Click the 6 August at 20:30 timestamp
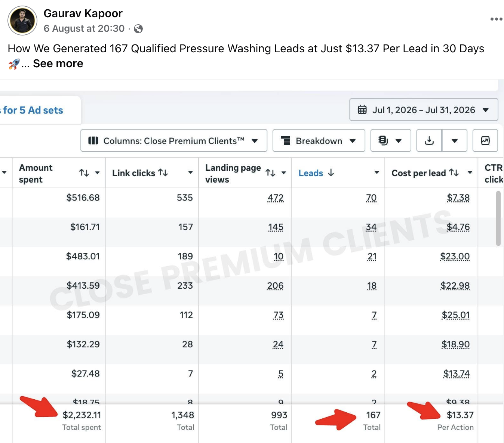Image resolution: width=504 pixels, height=443 pixels. [84, 29]
